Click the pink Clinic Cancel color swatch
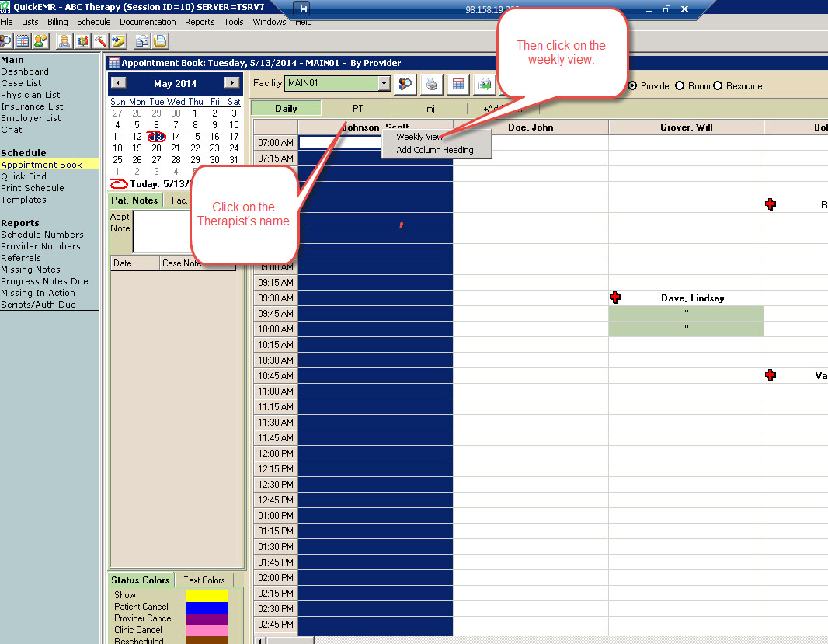This screenshot has height=644, width=828. (x=207, y=630)
